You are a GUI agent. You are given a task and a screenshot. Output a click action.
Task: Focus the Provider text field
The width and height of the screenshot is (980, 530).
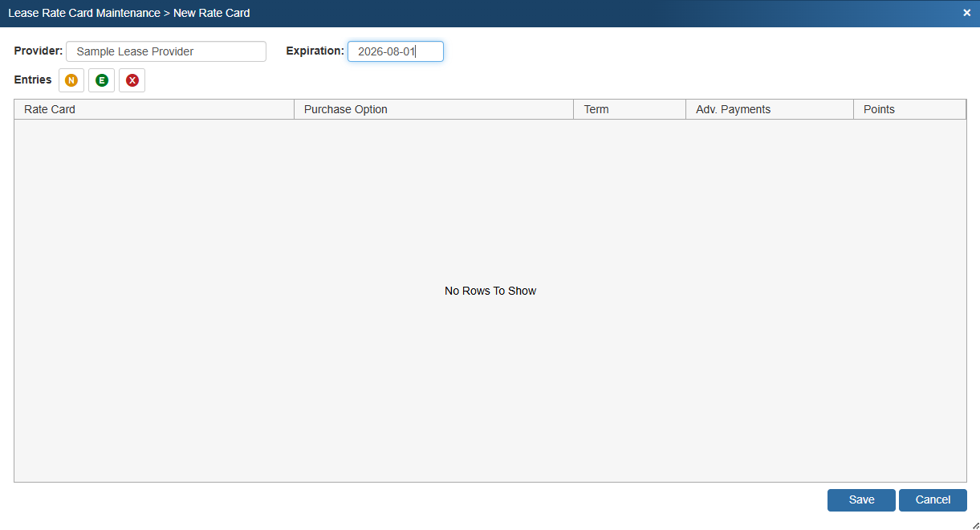[x=166, y=51]
